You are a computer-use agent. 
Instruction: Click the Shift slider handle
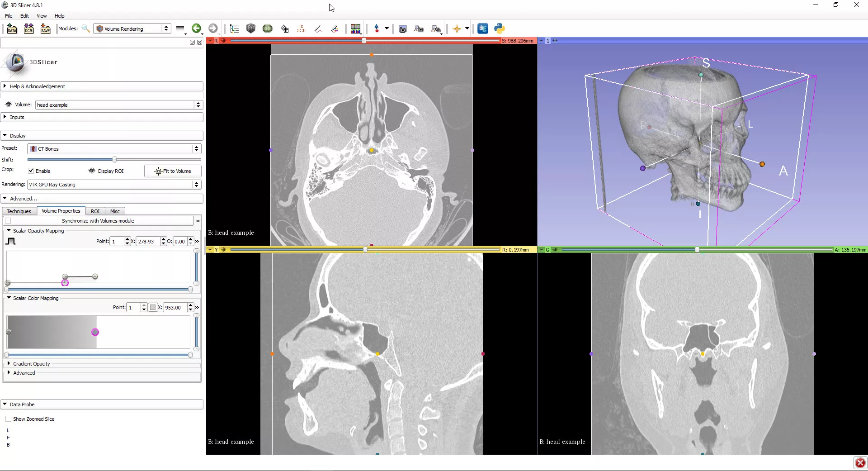[x=114, y=160]
